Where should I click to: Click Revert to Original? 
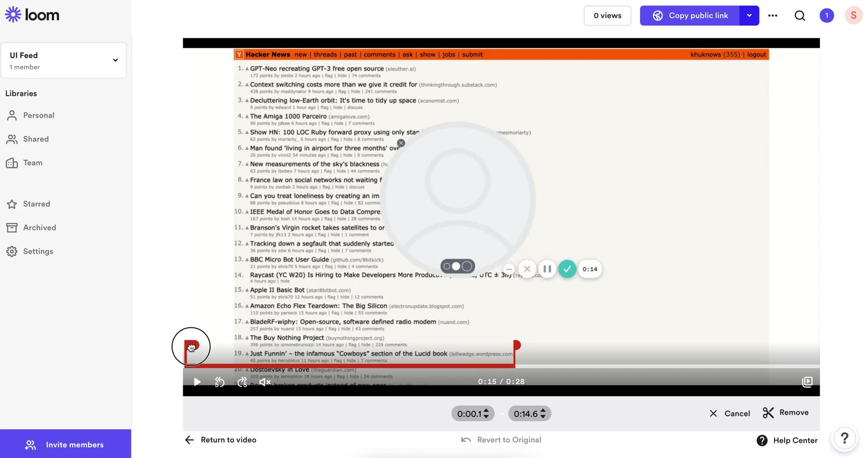tap(501, 440)
